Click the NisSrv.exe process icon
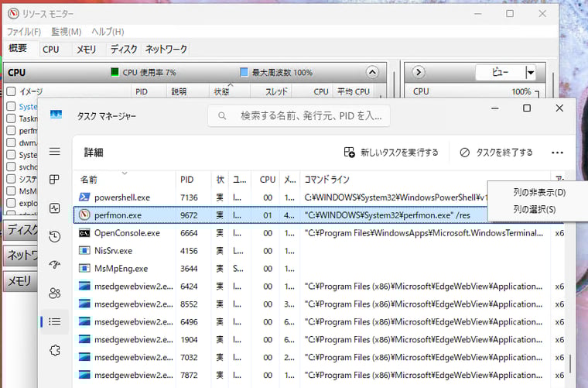 [x=84, y=251]
